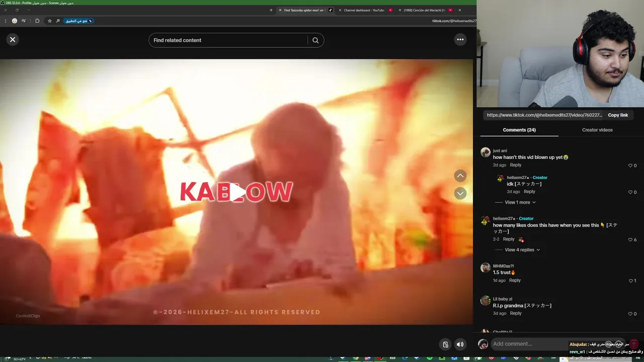
Task: Play the paused video
Action: click(237, 192)
